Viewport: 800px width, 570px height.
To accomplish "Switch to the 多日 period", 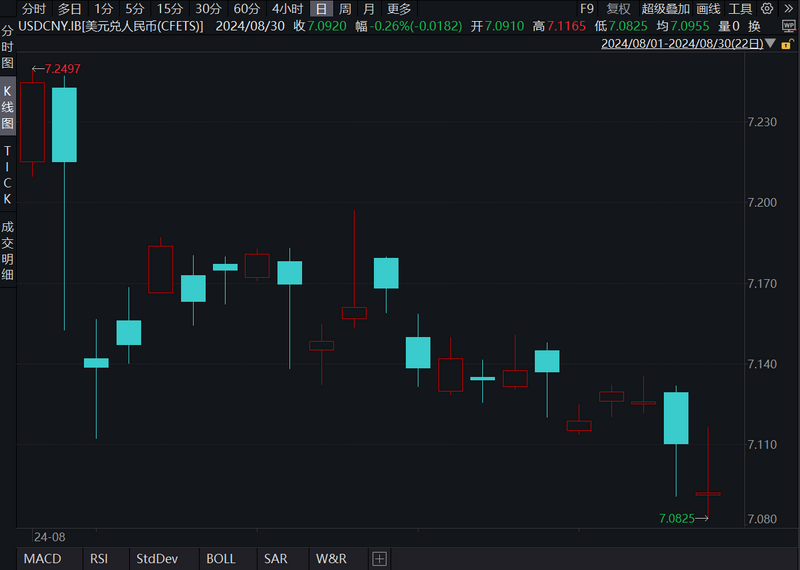I will (69, 9).
